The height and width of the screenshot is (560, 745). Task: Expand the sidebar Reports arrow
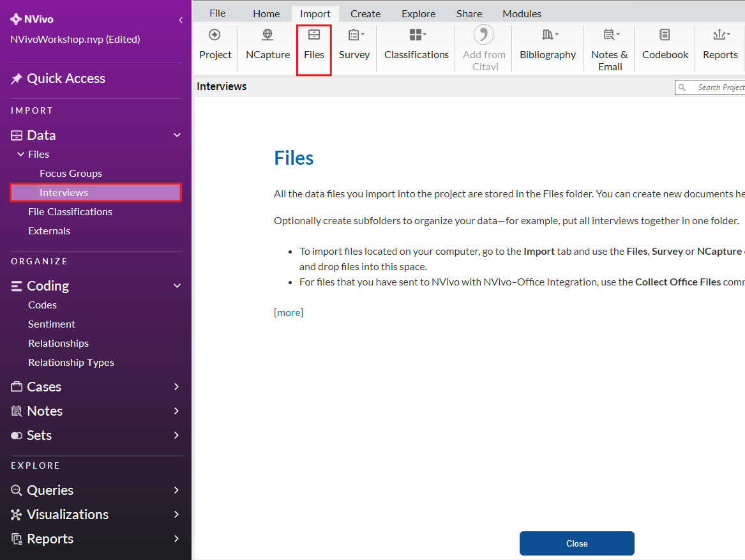176,538
